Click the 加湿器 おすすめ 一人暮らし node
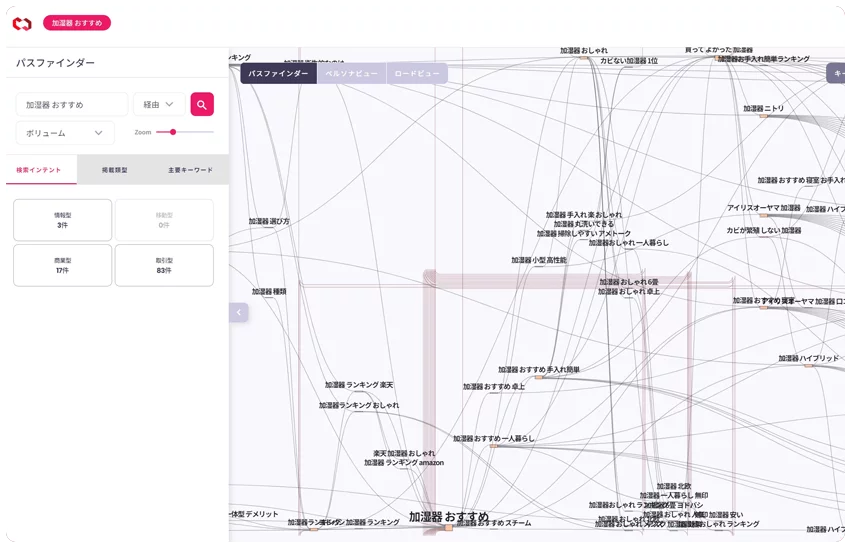This screenshot has height=544, width=848. click(x=493, y=439)
